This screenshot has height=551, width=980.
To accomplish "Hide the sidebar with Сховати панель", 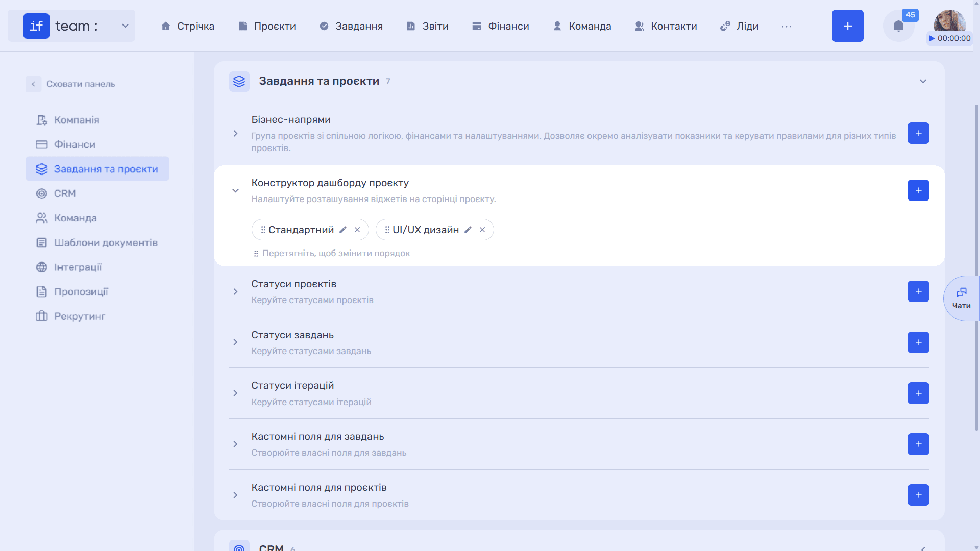I will tap(70, 84).
